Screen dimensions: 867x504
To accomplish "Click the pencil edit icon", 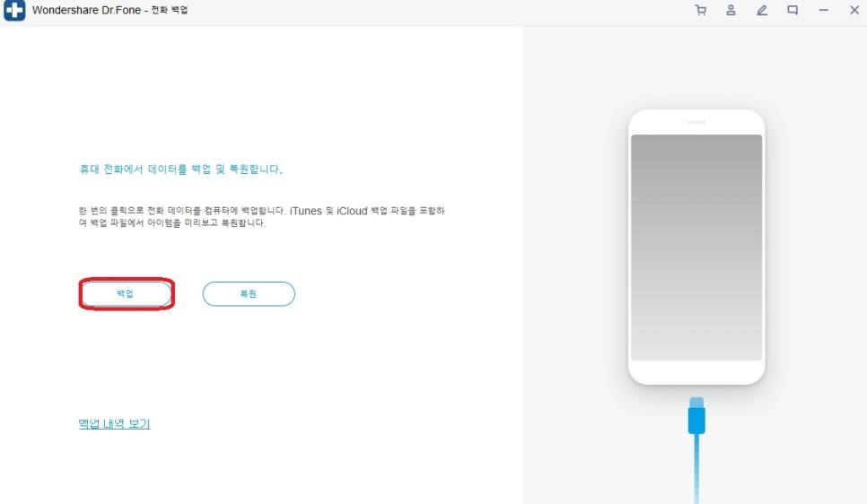I will (762, 10).
